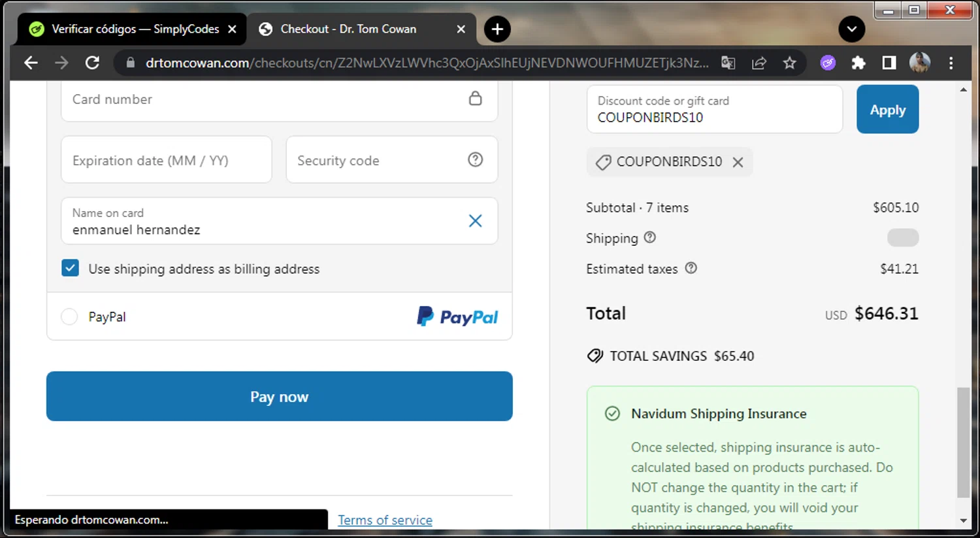This screenshot has height=538, width=980.
Task: Click the page scrollbar up arrow
Action: 963,90
